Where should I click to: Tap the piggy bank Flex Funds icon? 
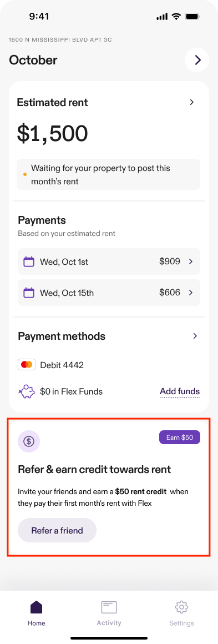[27, 391]
